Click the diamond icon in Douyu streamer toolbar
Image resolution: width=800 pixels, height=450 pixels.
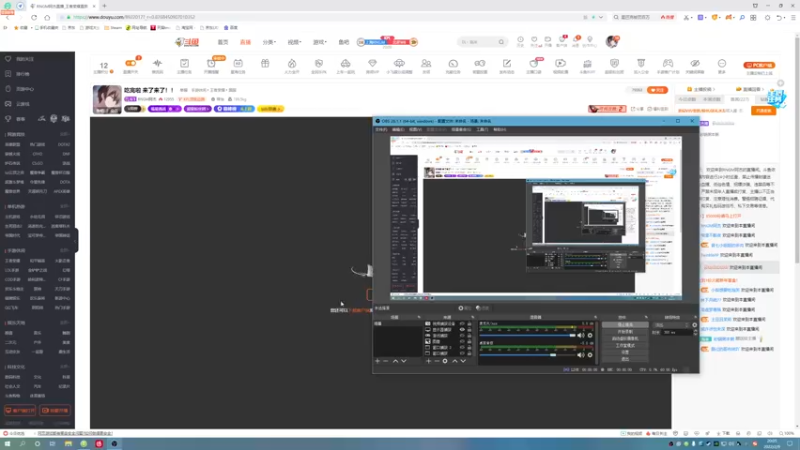[x=372, y=63]
